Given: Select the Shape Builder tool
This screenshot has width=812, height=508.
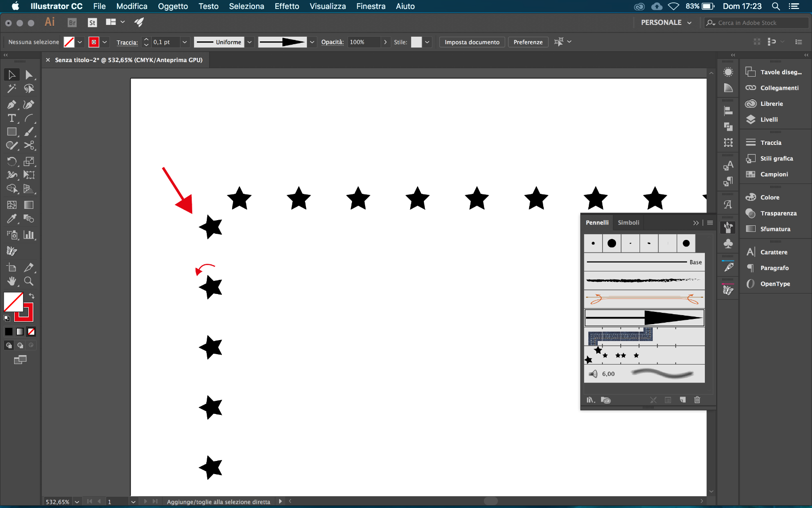Looking at the screenshot, I should pyautogui.click(x=12, y=189).
